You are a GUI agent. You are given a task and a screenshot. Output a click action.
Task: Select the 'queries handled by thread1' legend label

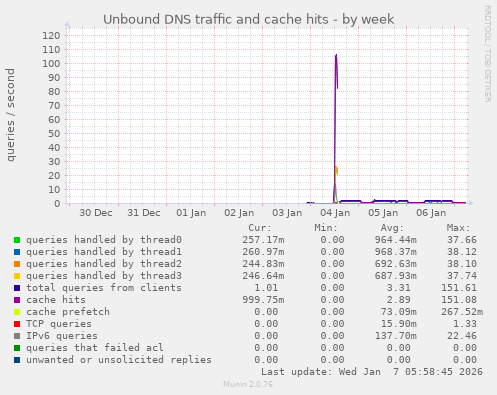(104, 252)
